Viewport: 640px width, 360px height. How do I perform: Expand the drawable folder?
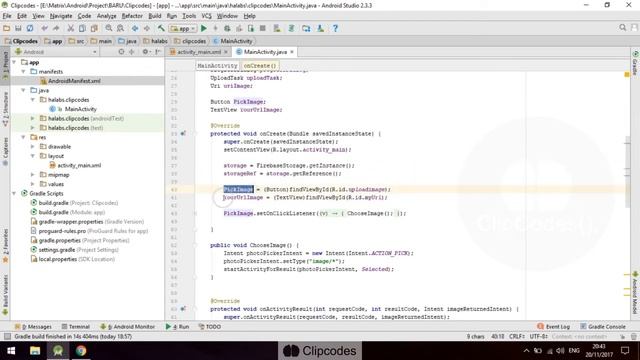(x=33, y=147)
